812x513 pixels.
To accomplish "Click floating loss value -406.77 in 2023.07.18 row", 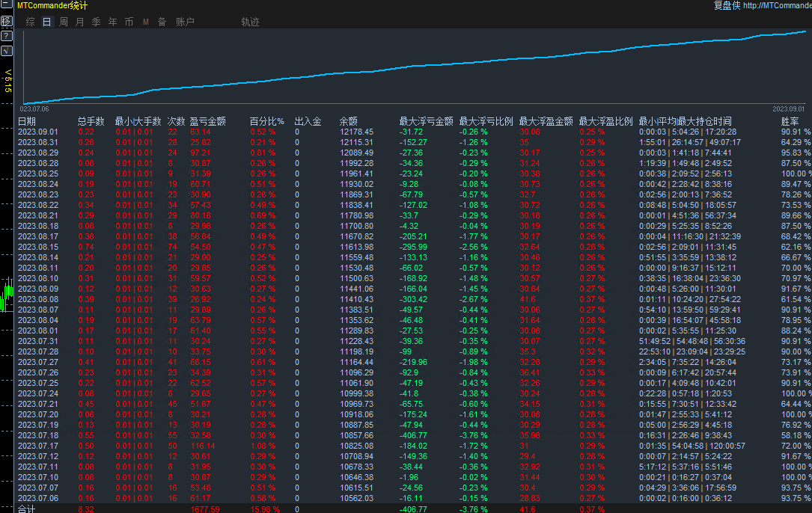I will [413, 435].
